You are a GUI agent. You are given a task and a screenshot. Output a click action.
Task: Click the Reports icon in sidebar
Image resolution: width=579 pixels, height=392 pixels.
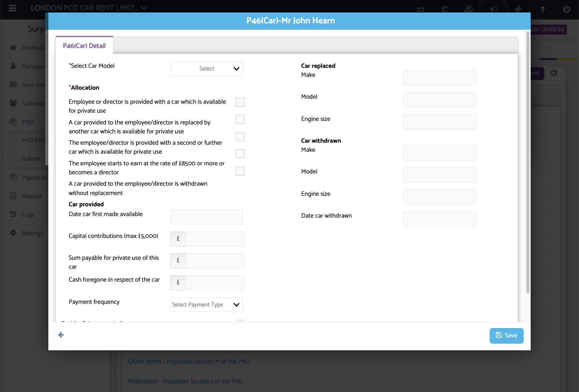coord(13,196)
